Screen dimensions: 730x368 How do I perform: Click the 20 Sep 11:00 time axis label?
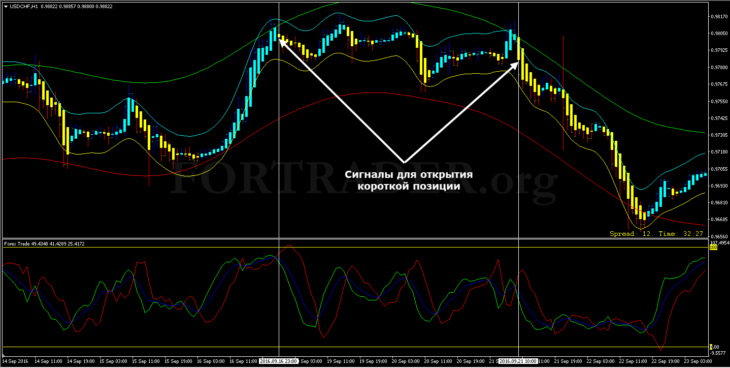coord(438,361)
